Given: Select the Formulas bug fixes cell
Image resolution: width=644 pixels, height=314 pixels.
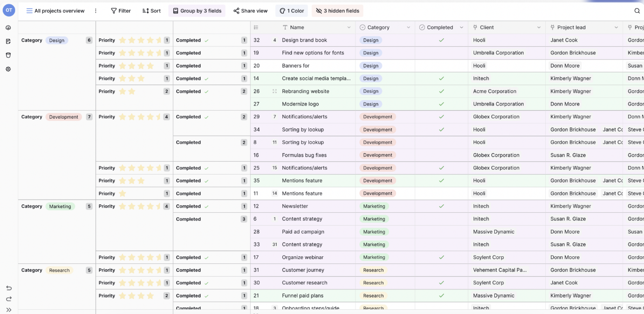Looking at the screenshot, I should 304,155.
